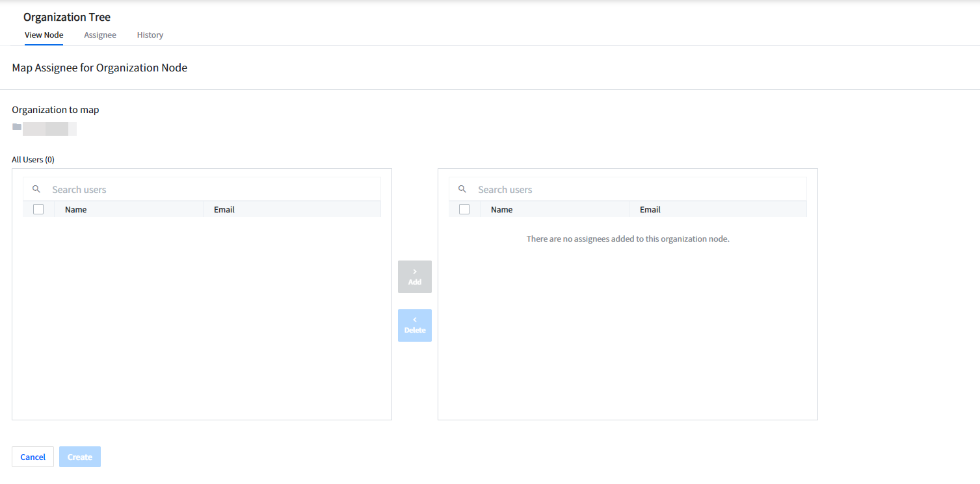
Task: Click the Organization Tree page title
Action: [67, 17]
